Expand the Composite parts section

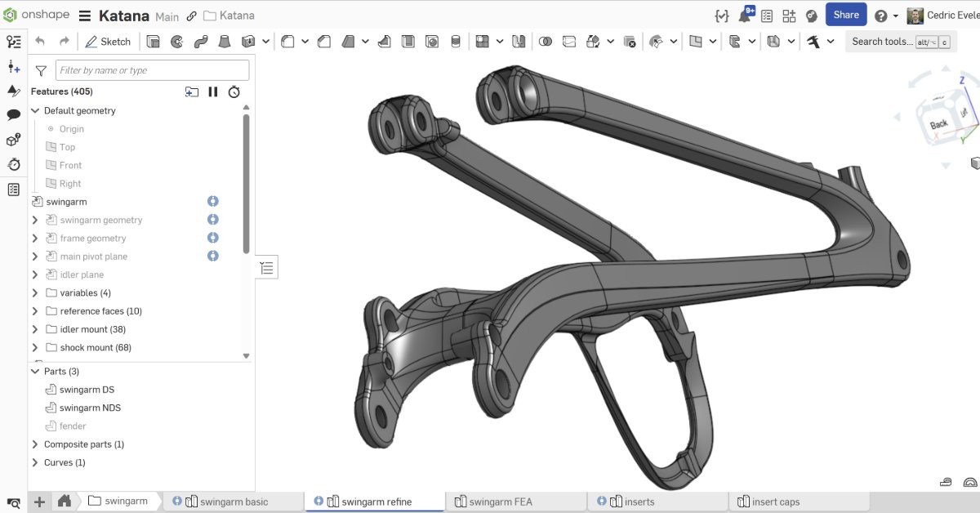tap(35, 444)
